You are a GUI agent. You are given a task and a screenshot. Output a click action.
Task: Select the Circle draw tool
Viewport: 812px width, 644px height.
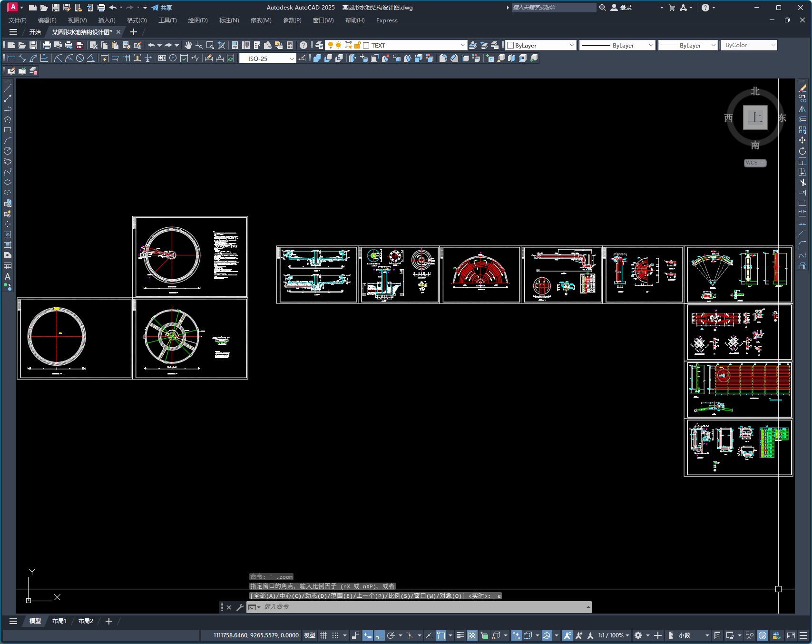tap(8, 151)
